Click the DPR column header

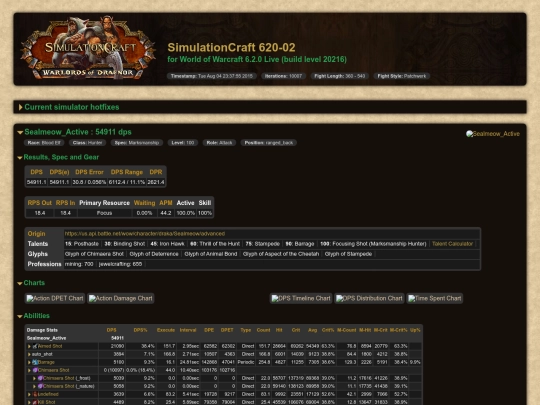coord(156,172)
